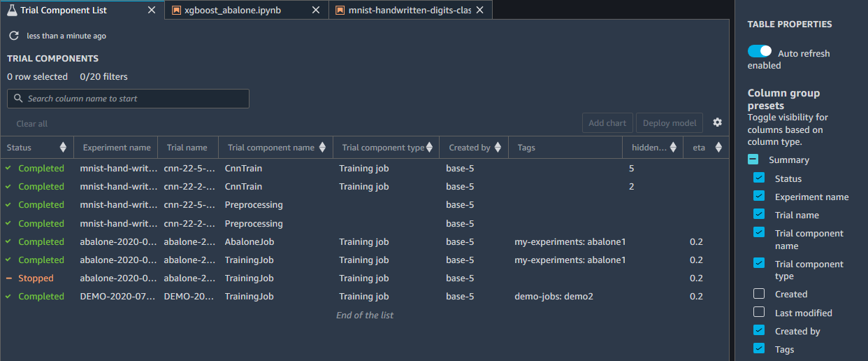The height and width of the screenshot is (361, 868).
Task: Close the xgboost_abalone.ipynb tab
Action: pos(316,10)
